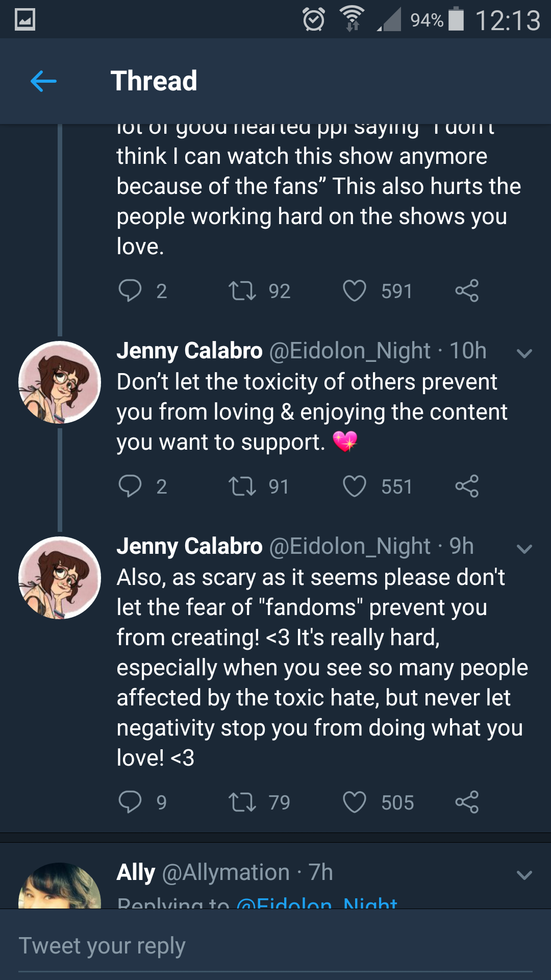Like the tweet with 551 likes
The image size is (551, 980).
(355, 486)
